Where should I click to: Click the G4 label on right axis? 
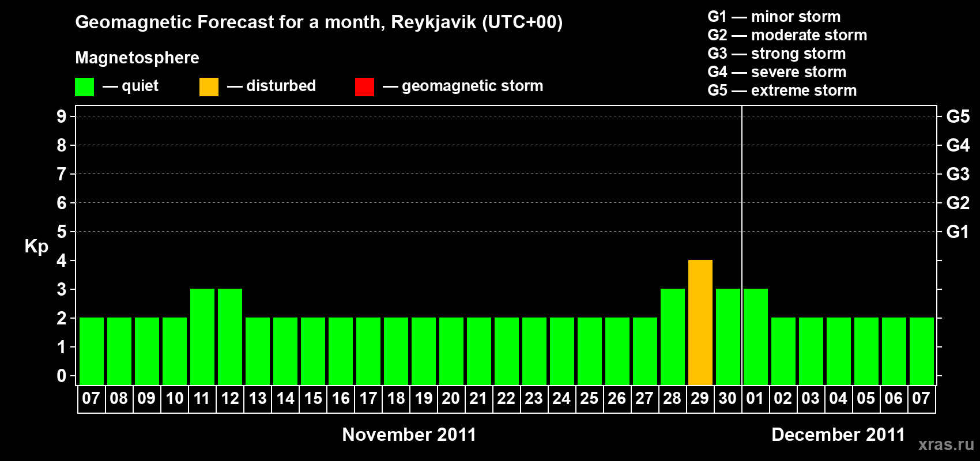coord(958,145)
